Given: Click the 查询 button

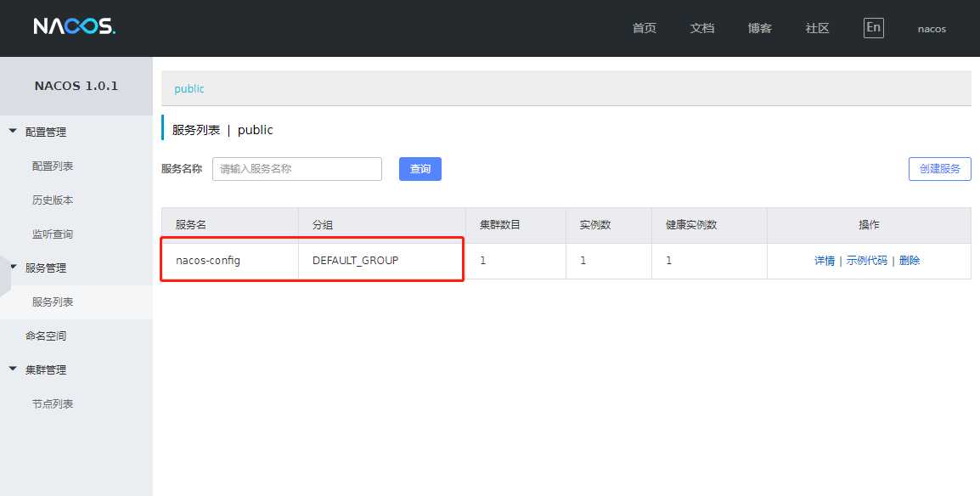Looking at the screenshot, I should (x=420, y=169).
